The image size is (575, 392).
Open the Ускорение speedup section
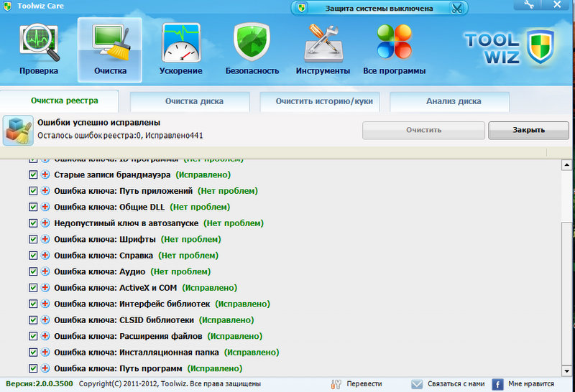(x=181, y=50)
